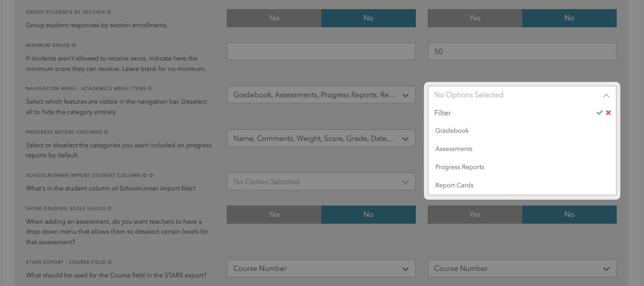This screenshot has width=644, height=286.
Task: Set Group Students By Section to Yes in first column
Action: 274,18
